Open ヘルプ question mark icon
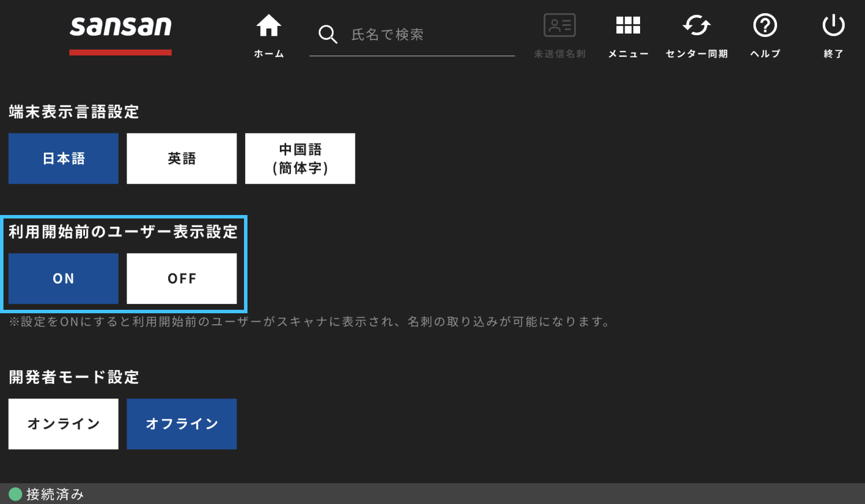The width and height of the screenshot is (865, 504). pyautogui.click(x=765, y=25)
